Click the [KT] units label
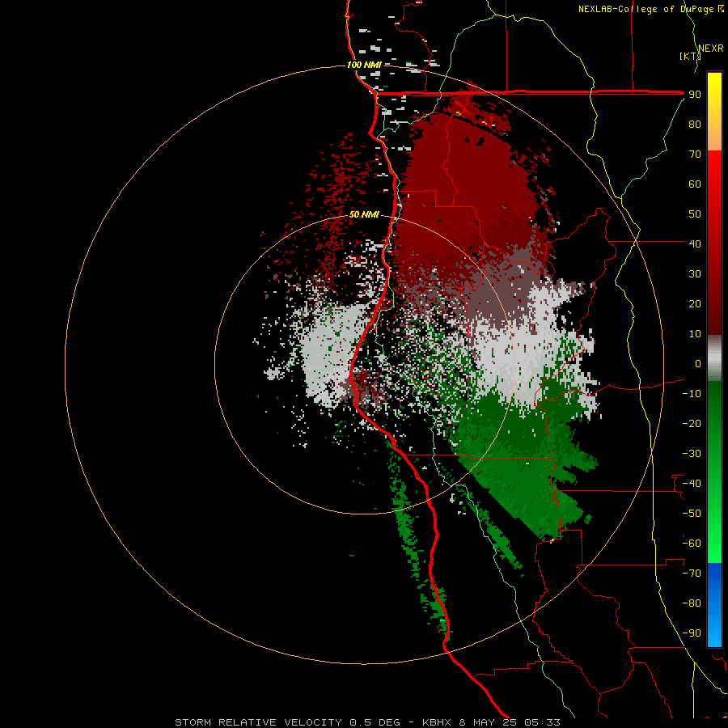728x728 pixels. (x=690, y=56)
